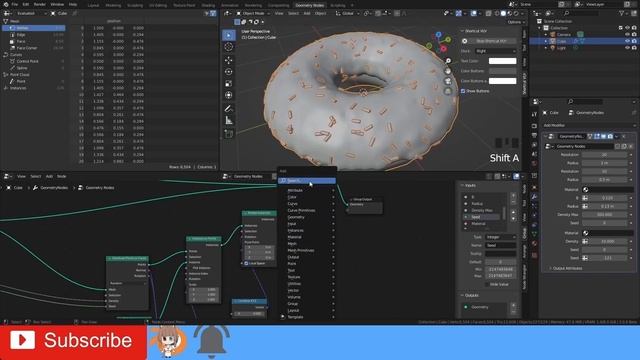Click the YouTube Subscribe button

point(73,341)
